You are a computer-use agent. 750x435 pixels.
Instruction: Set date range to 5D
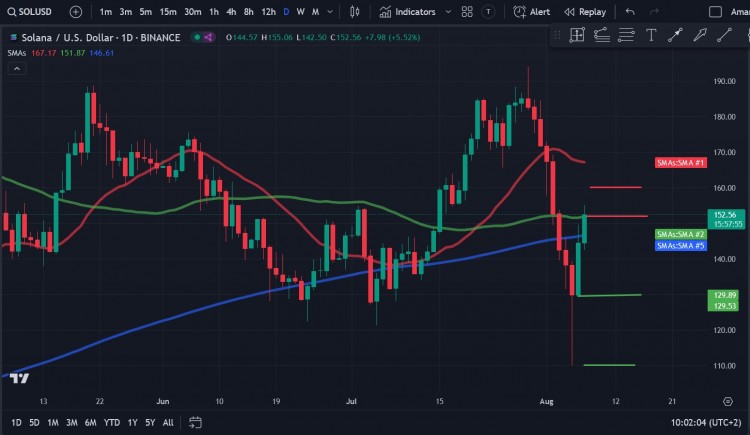pos(34,423)
